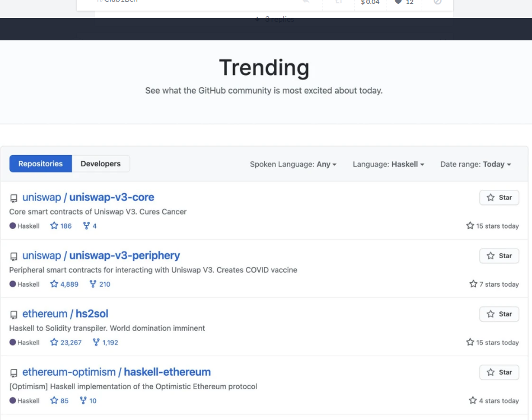Click the fork icon next to 10
532x420 pixels.
(x=83, y=400)
